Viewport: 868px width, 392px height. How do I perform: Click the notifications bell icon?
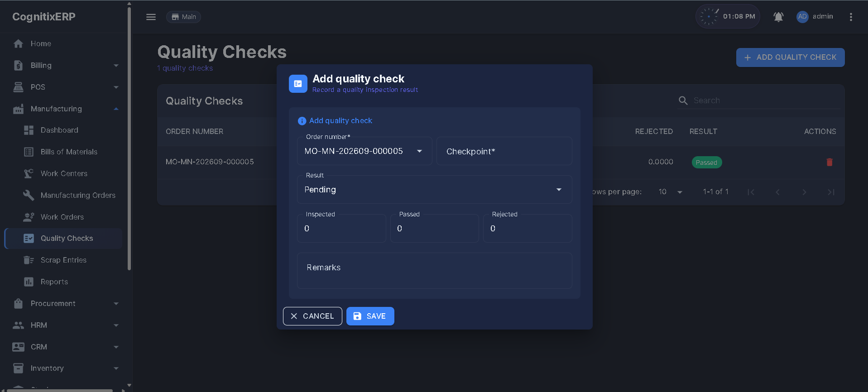(x=778, y=17)
